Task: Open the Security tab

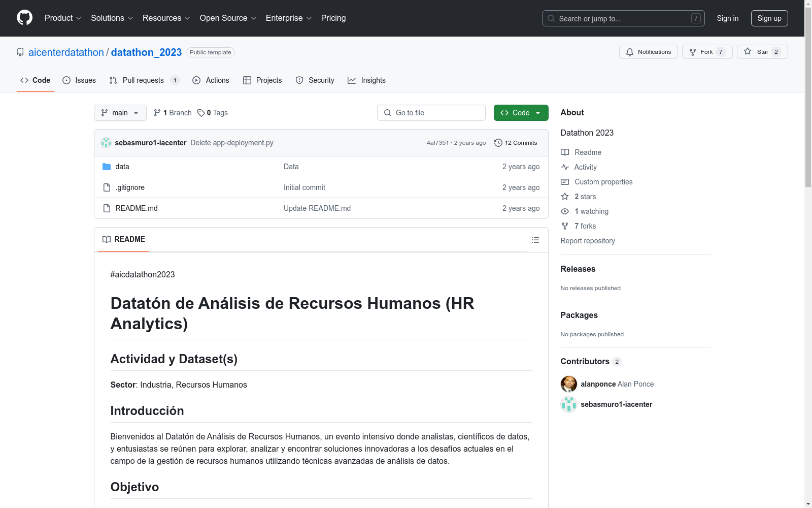Action: coord(315,80)
